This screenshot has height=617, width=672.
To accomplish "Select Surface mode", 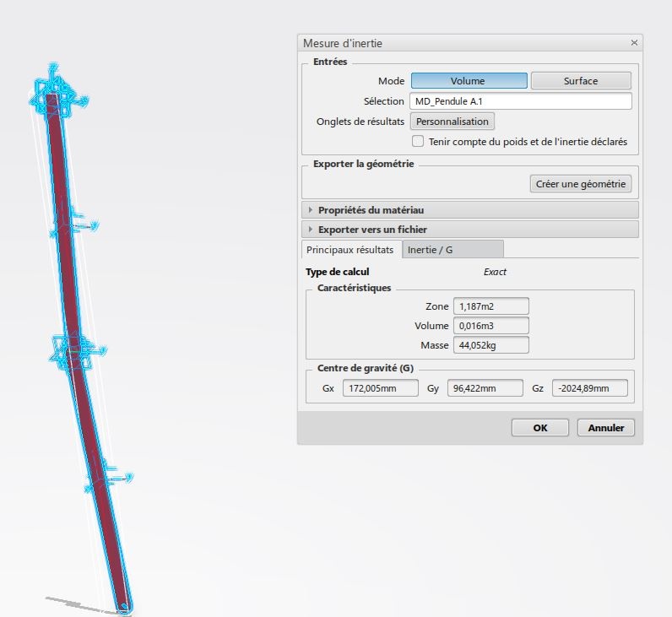I will [581, 80].
